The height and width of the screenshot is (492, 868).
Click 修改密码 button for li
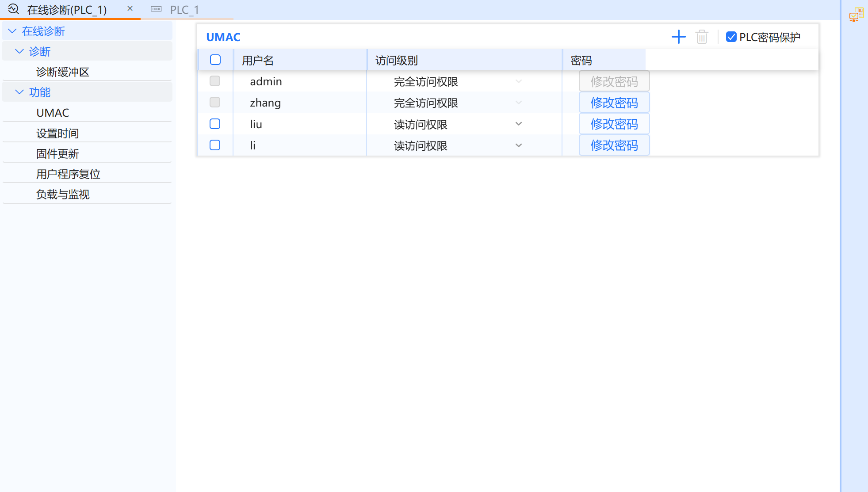(614, 145)
